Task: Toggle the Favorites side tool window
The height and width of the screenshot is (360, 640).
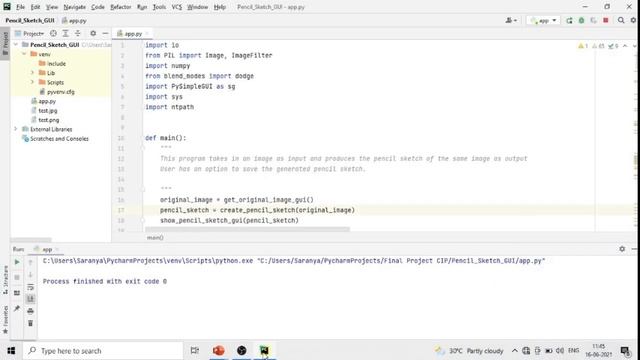Action: [x=5, y=320]
